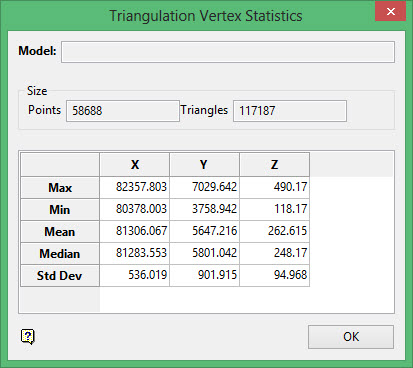This screenshot has height=368, width=413.
Task: Click the OK button
Action: pyautogui.click(x=351, y=337)
